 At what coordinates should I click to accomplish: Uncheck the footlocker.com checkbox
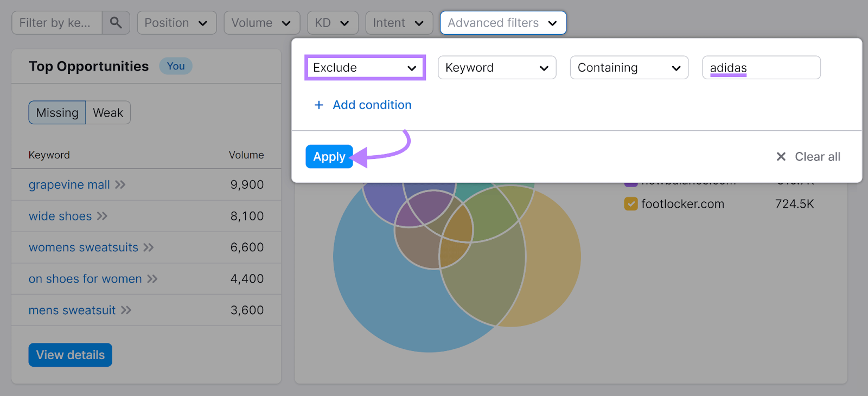630,204
